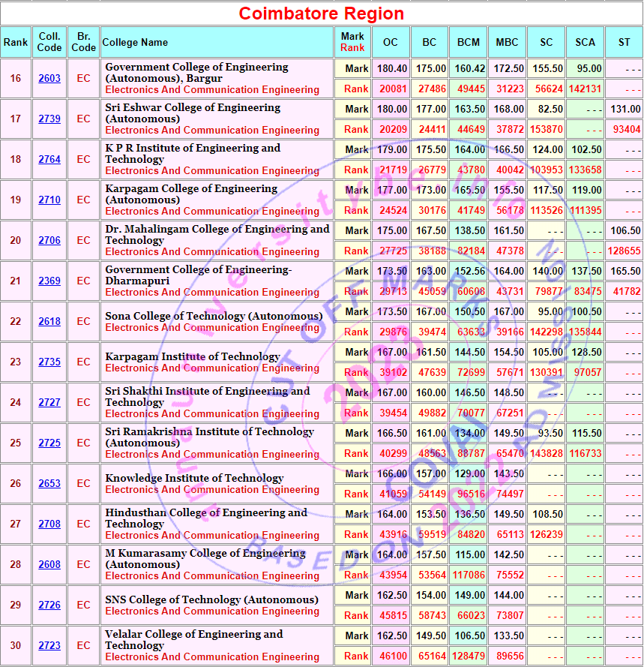This screenshot has height=667, width=644.
Task: Select the 2608 college code link
Action: [x=49, y=565]
